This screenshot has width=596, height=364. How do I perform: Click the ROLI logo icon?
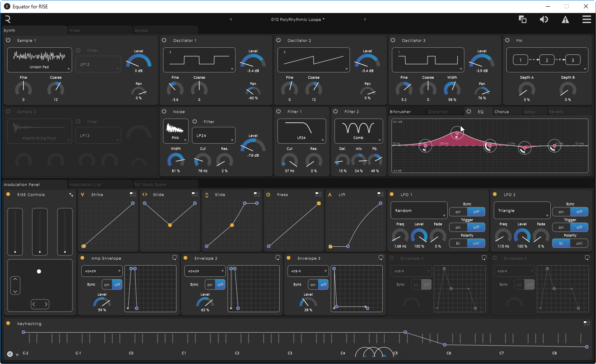pos(8,20)
